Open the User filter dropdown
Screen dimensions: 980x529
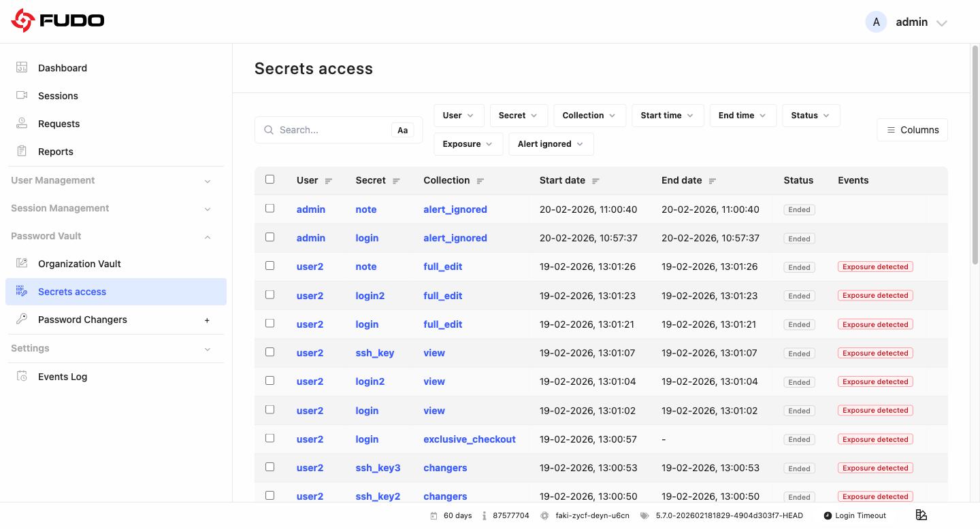pos(459,116)
